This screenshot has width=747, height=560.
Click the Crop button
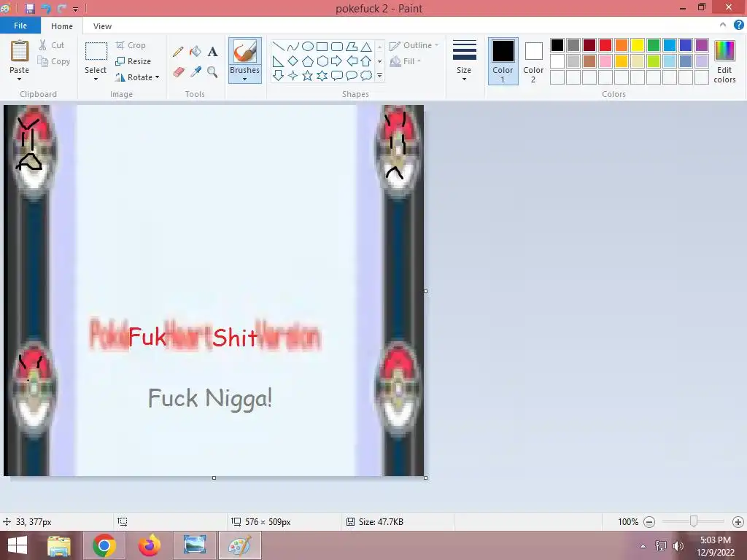(131, 45)
